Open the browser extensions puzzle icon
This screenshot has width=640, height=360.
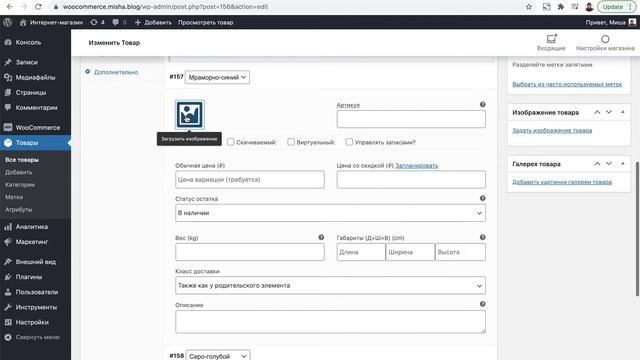tap(561, 7)
